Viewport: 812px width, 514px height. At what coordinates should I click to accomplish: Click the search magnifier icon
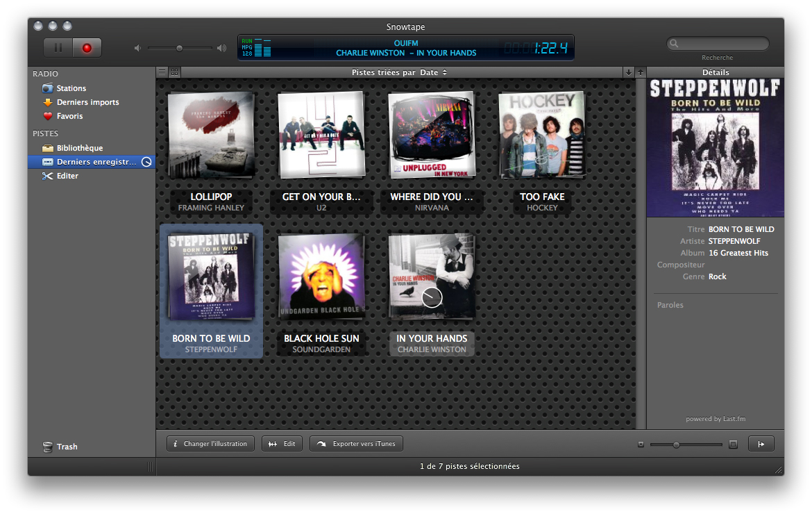(x=675, y=44)
